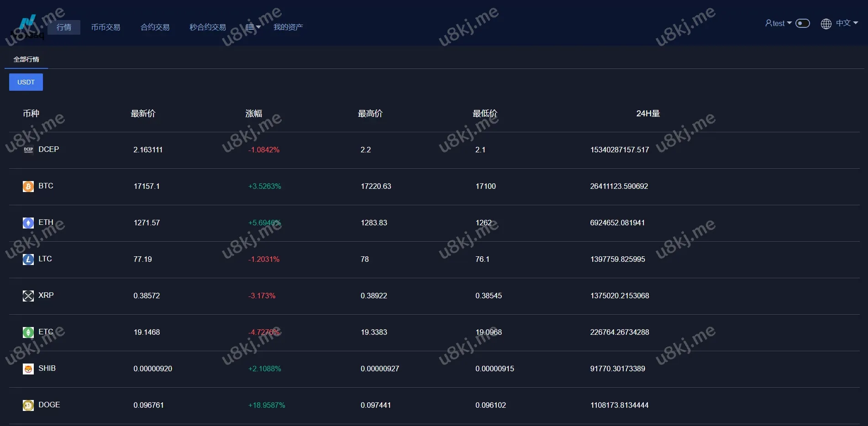Screen dimensions: 868x426
Task: Click the DOGE coin icon
Action: (x=28, y=405)
